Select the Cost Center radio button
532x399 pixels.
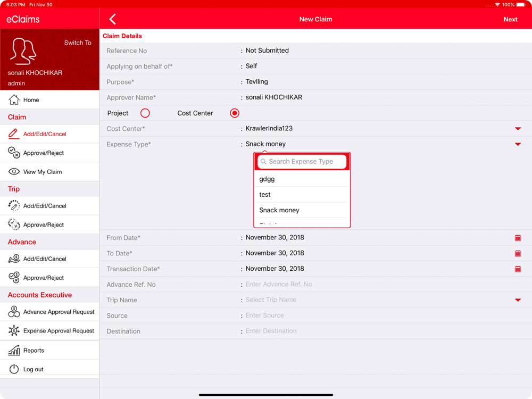tap(235, 113)
